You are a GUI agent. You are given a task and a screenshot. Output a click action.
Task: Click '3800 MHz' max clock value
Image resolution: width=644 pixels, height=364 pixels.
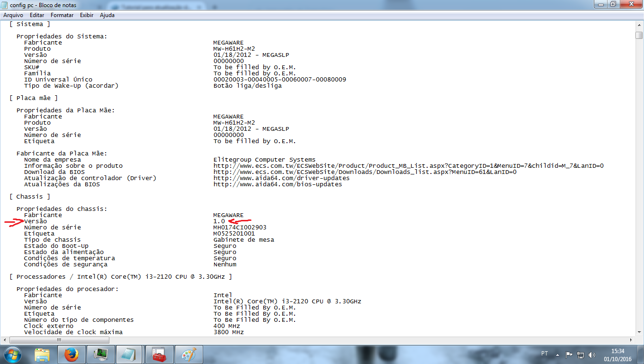tap(228, 332)
